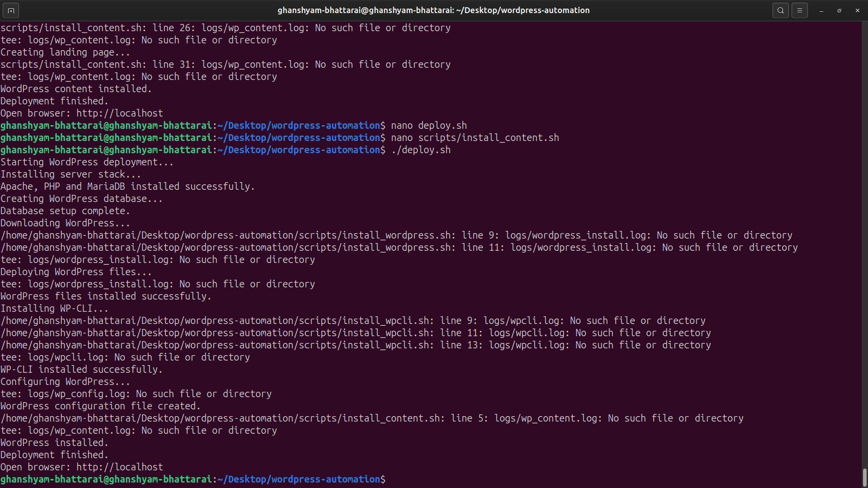Open the terminal search tool

(780, 10)
